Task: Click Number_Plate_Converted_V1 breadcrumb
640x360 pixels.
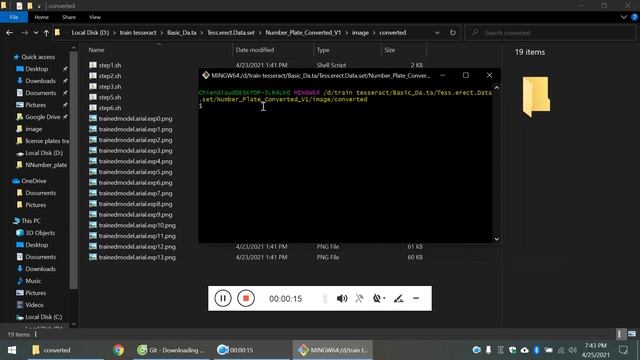Action: (303, 33)
